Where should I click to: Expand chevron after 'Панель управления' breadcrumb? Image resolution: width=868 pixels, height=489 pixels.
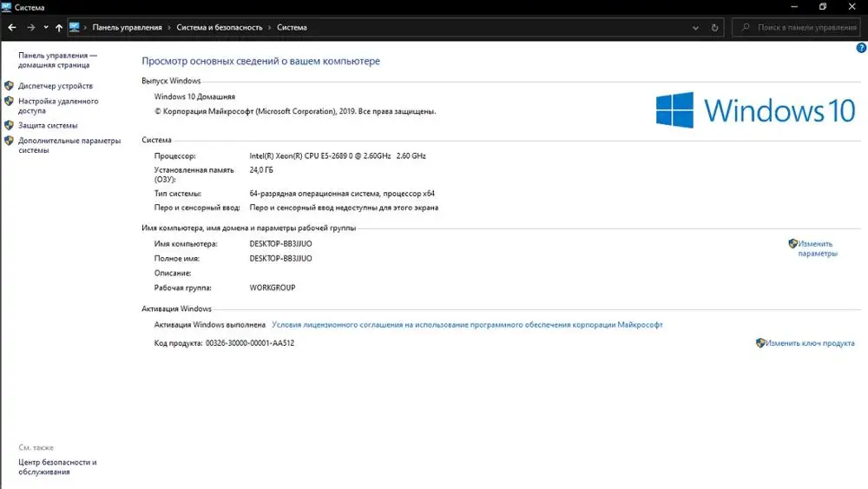(x=169, y=27)
